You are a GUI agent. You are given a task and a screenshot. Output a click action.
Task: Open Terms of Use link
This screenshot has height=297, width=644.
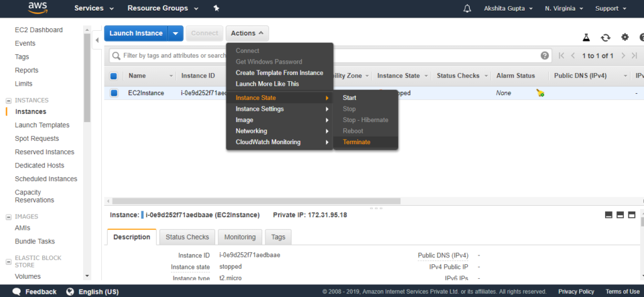coord(623,292)
